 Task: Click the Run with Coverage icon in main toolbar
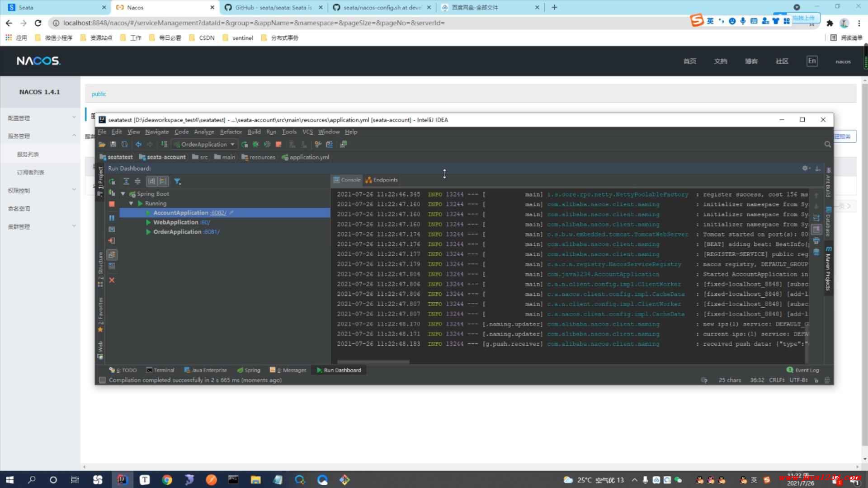click(x=267, y=145)
